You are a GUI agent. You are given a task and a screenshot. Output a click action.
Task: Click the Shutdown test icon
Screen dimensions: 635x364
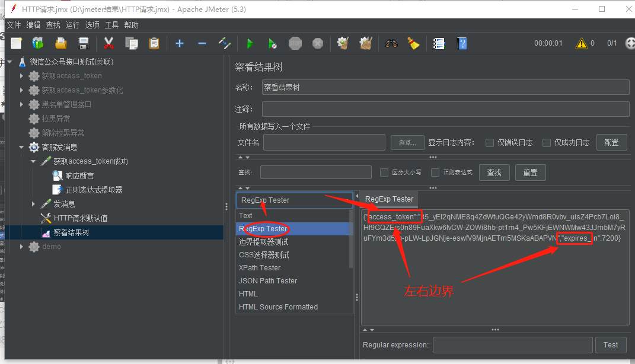point(318,43)
